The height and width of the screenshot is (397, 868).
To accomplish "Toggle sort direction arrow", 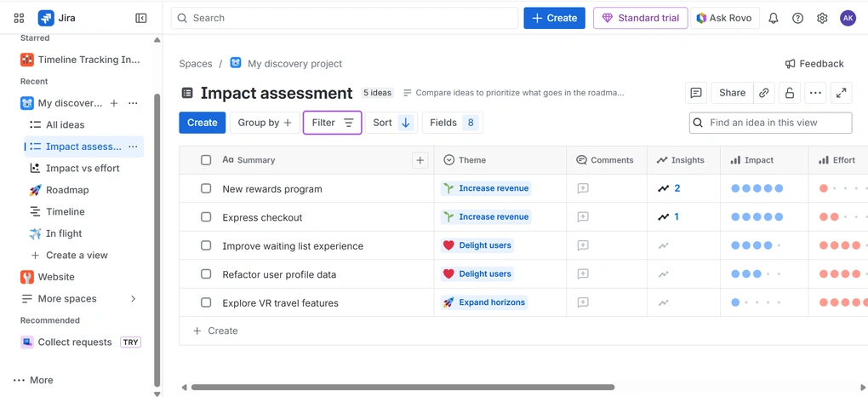I will point(406,123).
